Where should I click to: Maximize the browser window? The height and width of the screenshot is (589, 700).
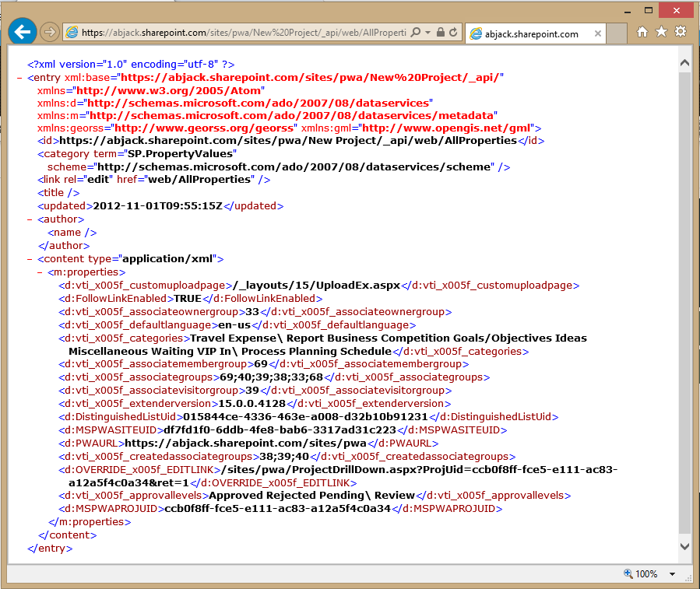648,10
